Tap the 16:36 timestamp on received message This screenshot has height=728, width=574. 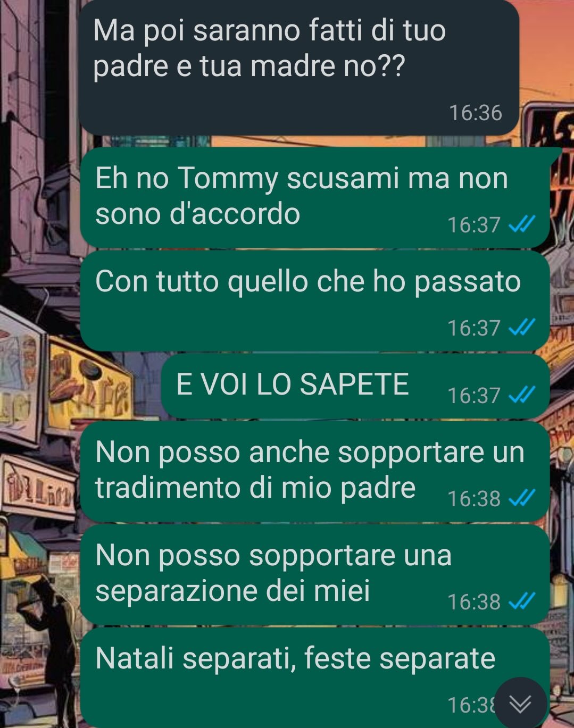click(x=475, y=113)
